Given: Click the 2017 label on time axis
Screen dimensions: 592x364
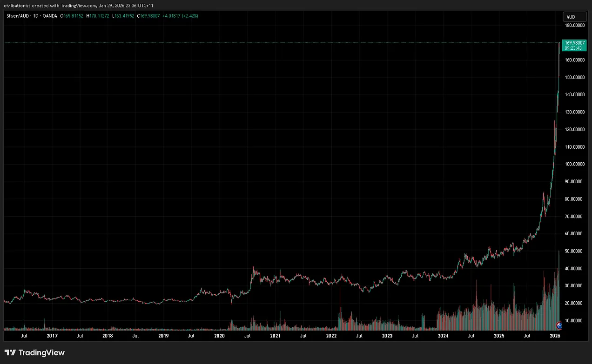Looking at the screenshot, I should [52, 335].
